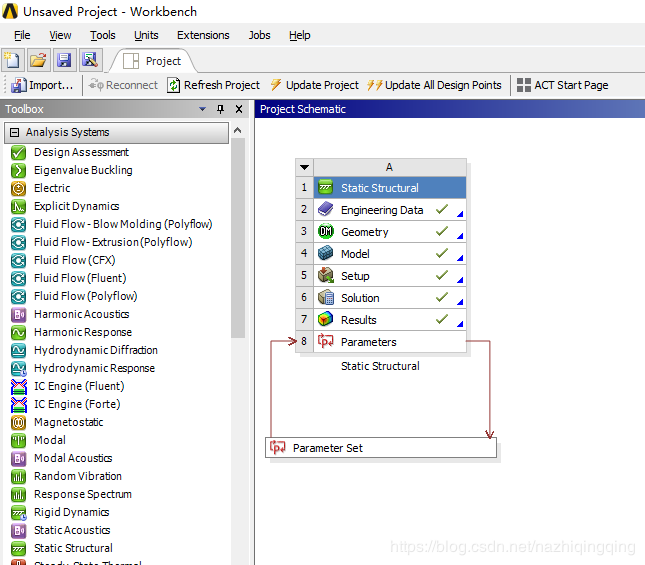Close the Toolbox panel
The height and width of the screenshot is (565, 645).
coord(239,109)
